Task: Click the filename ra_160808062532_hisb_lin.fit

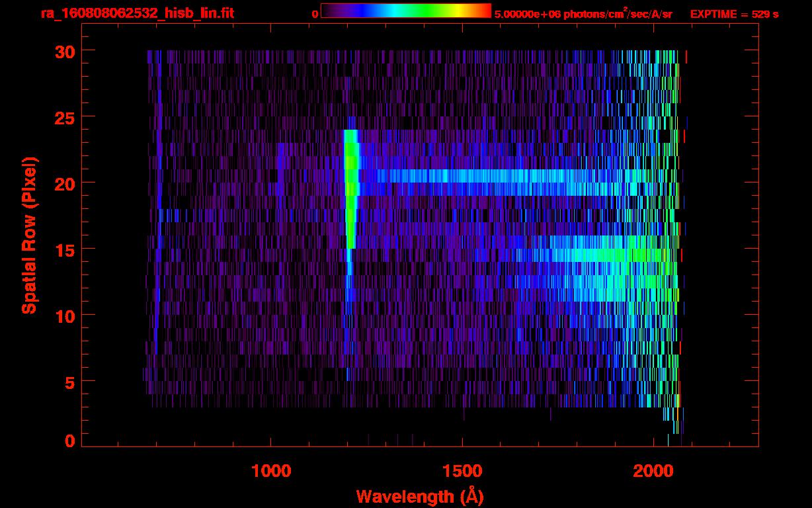Action: (x=137, y=13)
